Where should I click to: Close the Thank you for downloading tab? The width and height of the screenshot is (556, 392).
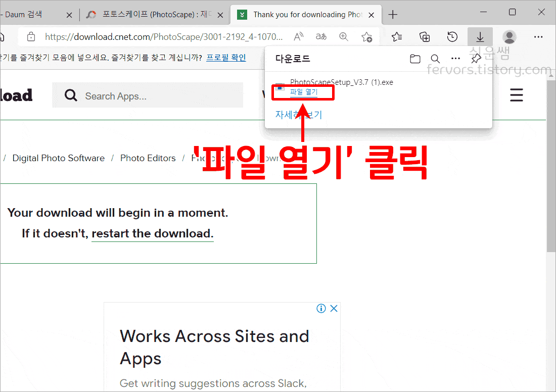[372, 15]
